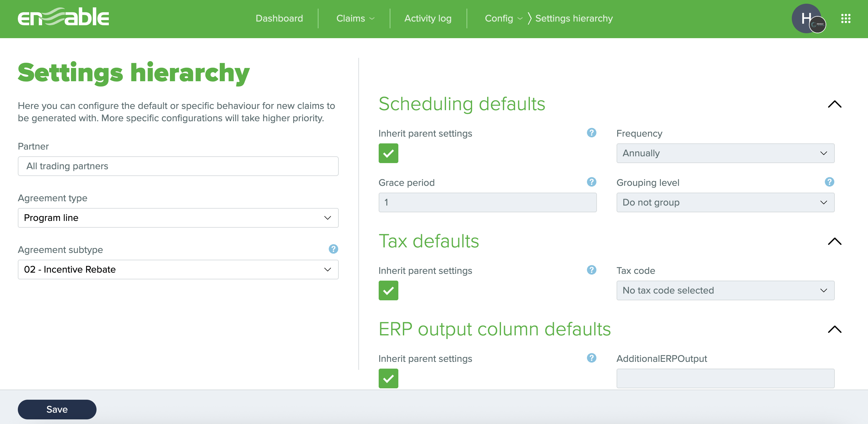The height and width of the screenshot is (424, 868).
Task: Click help icon beside Grace period
Action: point(591,182)
